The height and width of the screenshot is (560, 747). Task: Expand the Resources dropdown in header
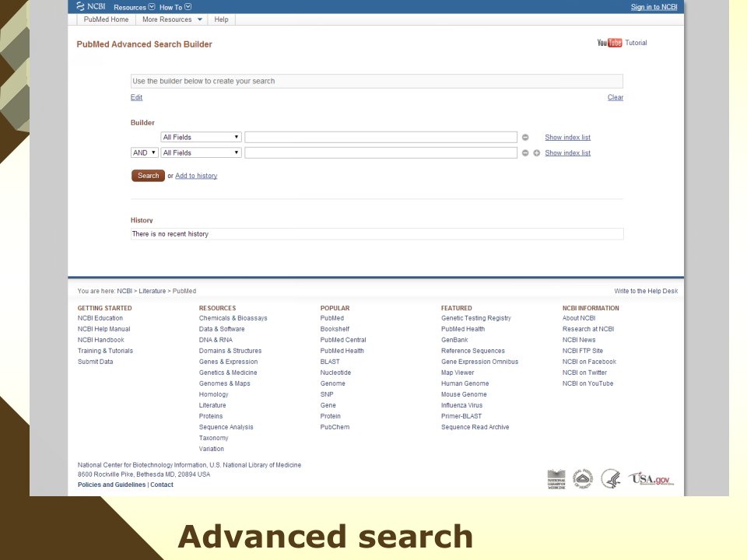(x=134, y=7)
